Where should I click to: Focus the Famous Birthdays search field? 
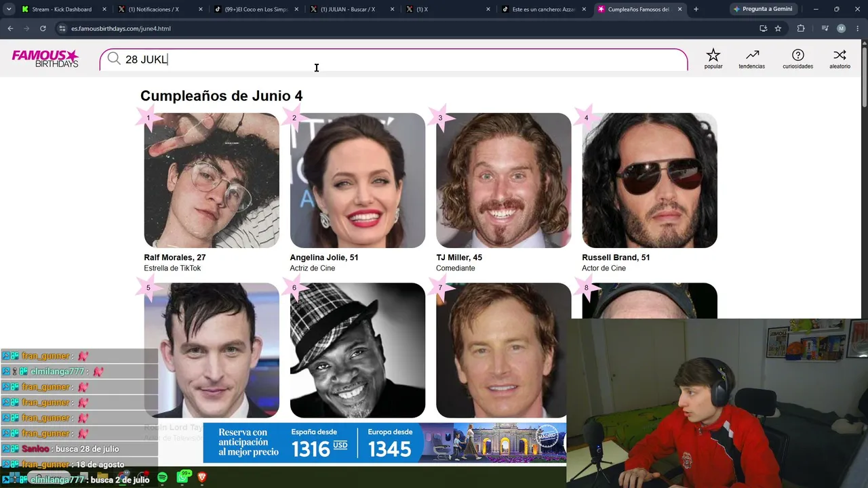[x=393, y=60]
